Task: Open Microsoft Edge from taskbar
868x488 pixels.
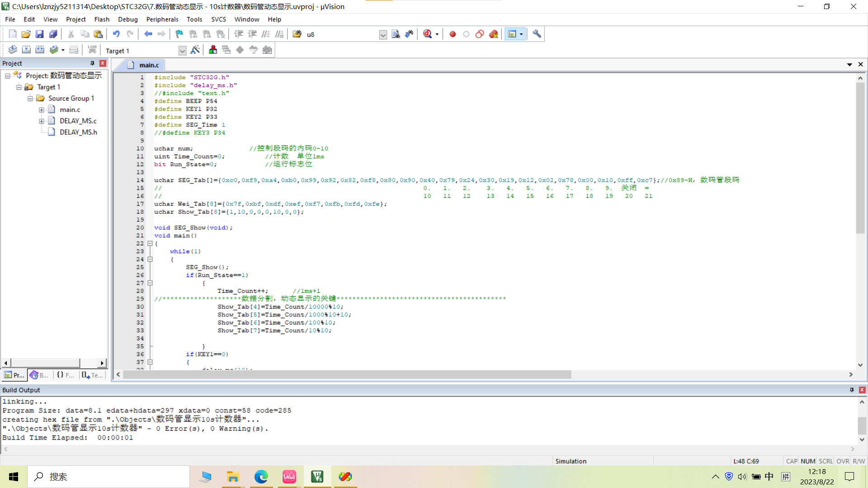Action: tap(261, 477)
